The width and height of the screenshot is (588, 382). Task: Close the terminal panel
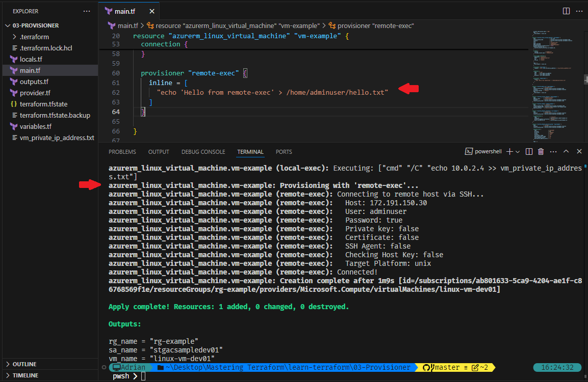pos(579,151)
